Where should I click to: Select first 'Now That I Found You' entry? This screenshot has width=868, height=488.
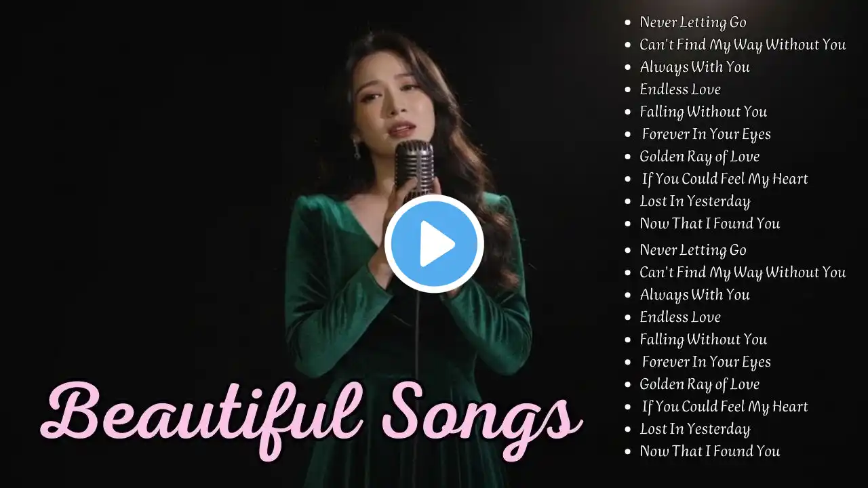tap(709, 224)
